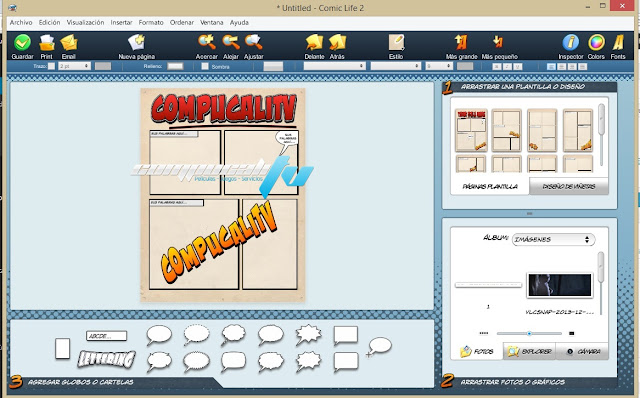Select left text alignment toggle

tap(551, 66)
